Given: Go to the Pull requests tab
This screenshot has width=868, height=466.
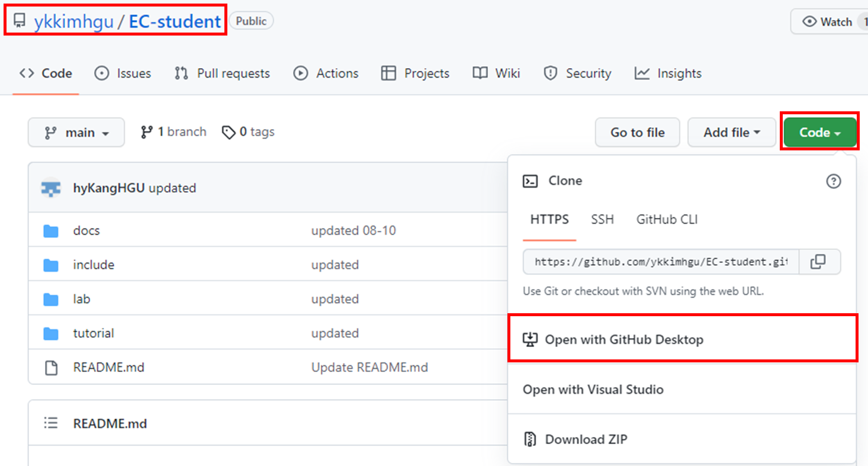Looking at the screenshot, I should point(222,73).
